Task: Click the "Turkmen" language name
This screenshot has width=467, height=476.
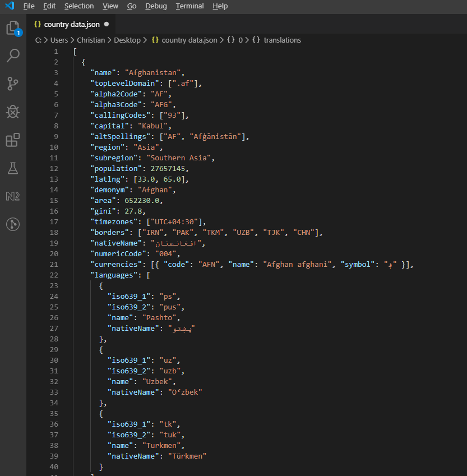Action: (161, 445)
